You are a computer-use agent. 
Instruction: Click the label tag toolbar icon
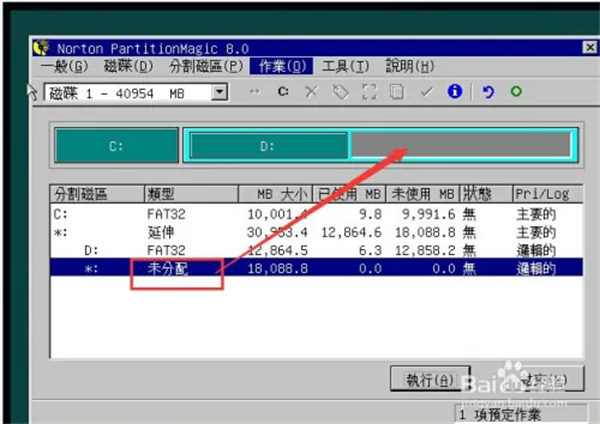(x=340, y=92)
